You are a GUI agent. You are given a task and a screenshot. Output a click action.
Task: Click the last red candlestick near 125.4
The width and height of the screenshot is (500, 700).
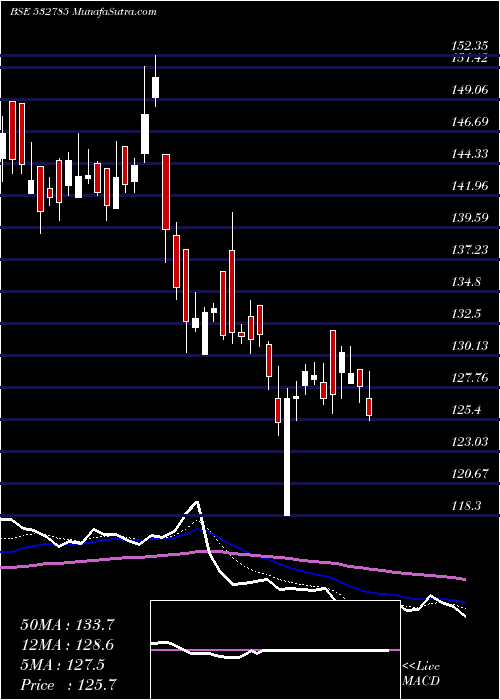tap(369, 396)
